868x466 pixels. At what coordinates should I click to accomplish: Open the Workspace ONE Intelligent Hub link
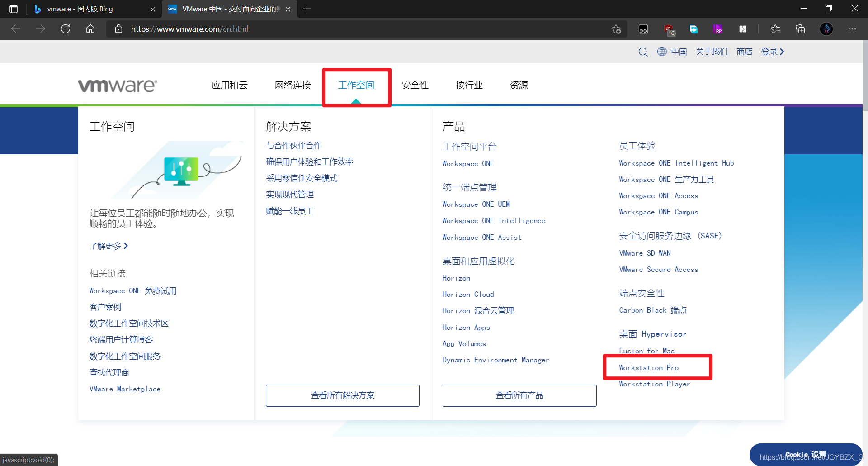(x=676, y=163)
